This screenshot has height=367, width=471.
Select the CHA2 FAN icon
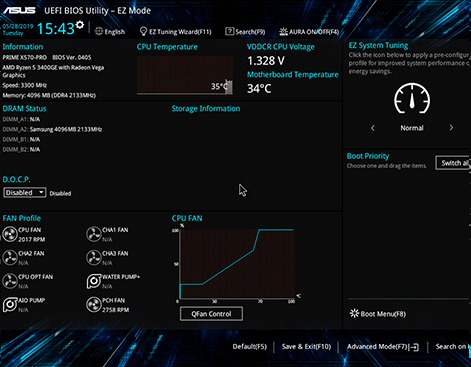point(10,258)
